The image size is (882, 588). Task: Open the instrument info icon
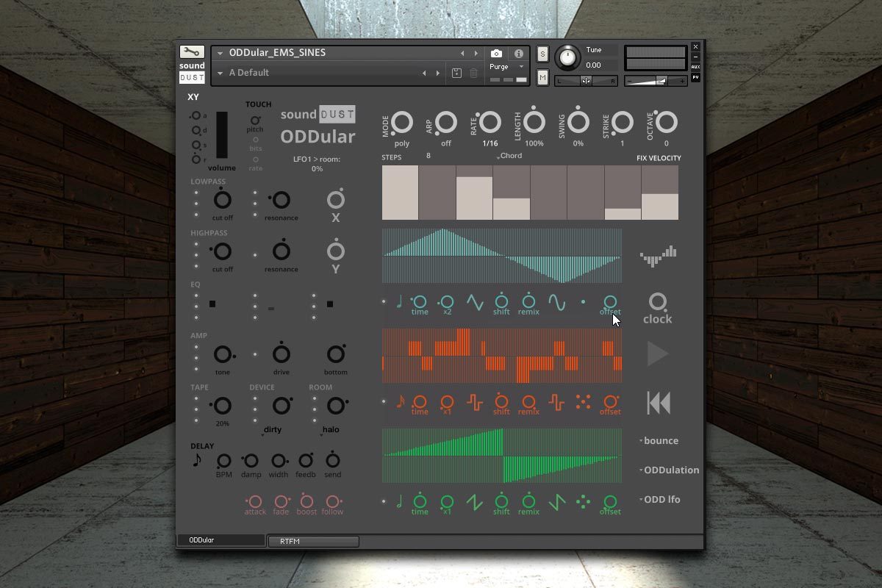click(519, 54)
